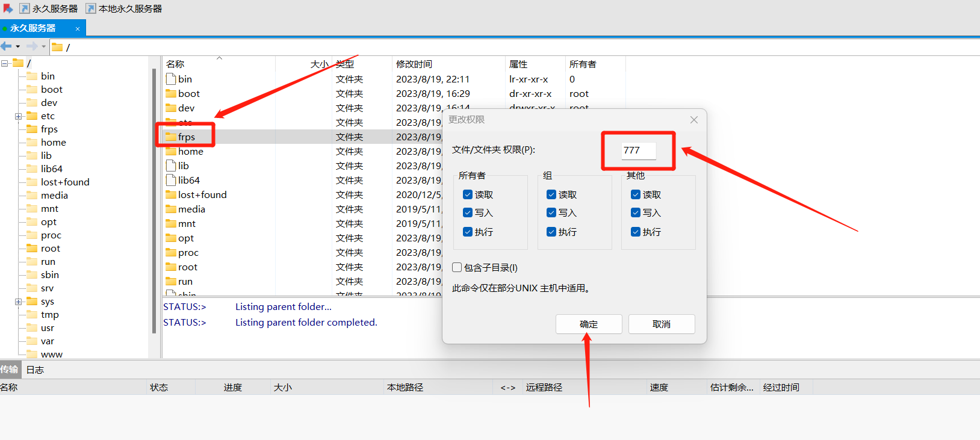Viewport: 980px width, 440px height.
Task: Click the tree panel vertical scrollbar
Action: pos(155,200)
